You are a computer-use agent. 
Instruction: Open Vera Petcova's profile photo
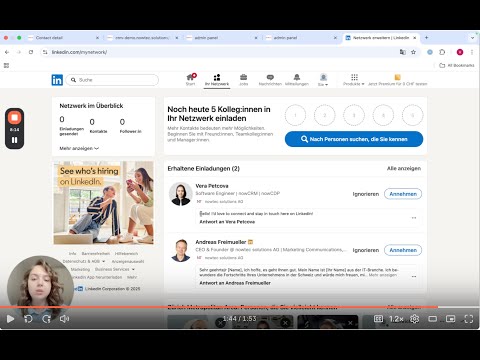[x=181, y=194]
